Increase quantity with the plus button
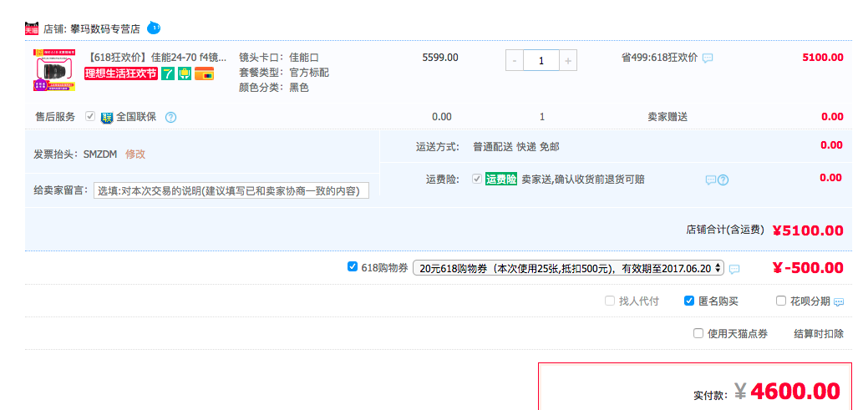Screen dimensions: 868x410 [x=568, y=61]
